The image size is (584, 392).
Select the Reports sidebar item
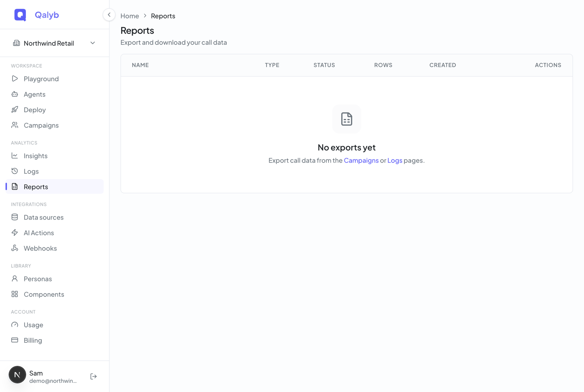[x=54, y=187]
